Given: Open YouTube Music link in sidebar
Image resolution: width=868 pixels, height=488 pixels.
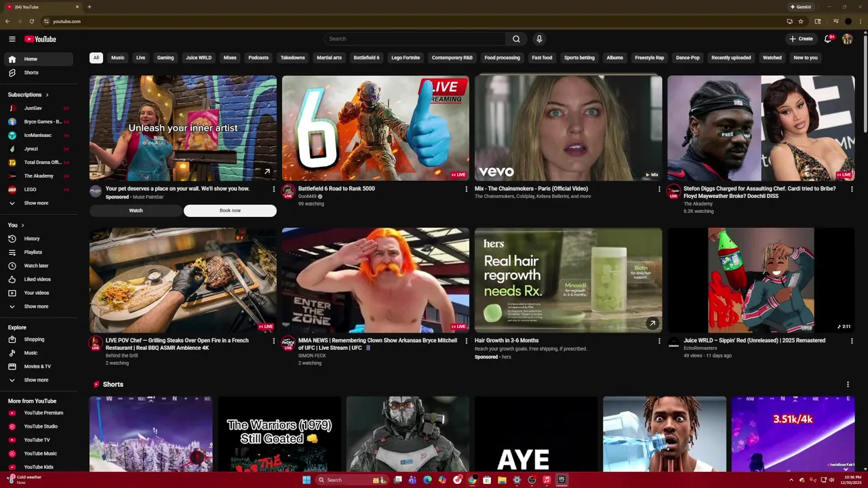Looking at the screenshot, I should pyautogui.click(x=39, y=453).
